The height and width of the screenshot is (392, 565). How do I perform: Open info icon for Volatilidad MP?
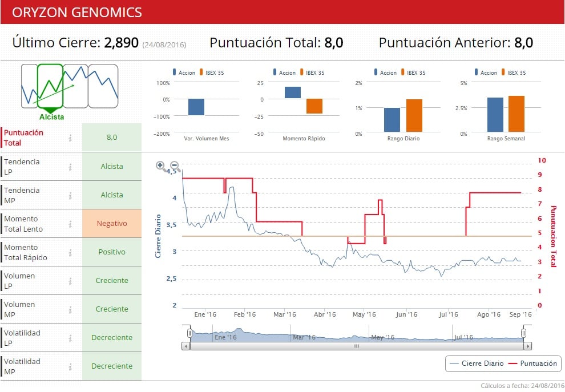[70, 366]
